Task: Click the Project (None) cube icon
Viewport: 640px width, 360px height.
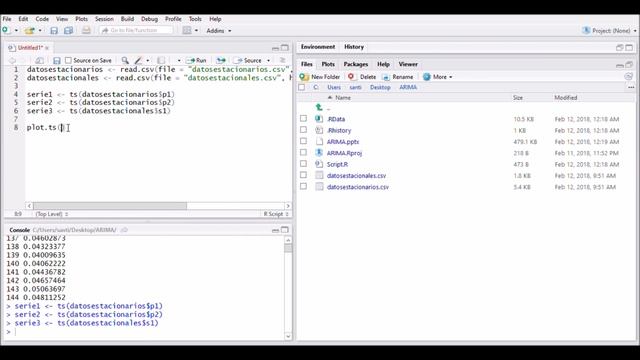Action: 586,31
